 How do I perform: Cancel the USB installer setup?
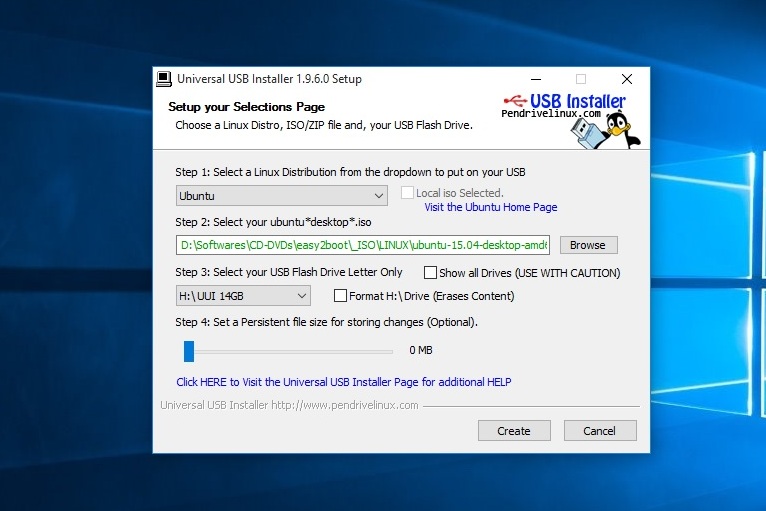(599, 431)
